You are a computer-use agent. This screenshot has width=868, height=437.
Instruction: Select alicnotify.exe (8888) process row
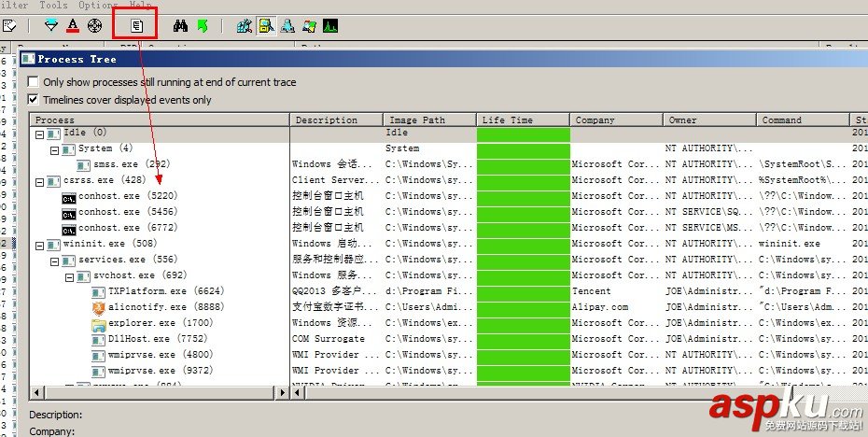coord(166,307)
